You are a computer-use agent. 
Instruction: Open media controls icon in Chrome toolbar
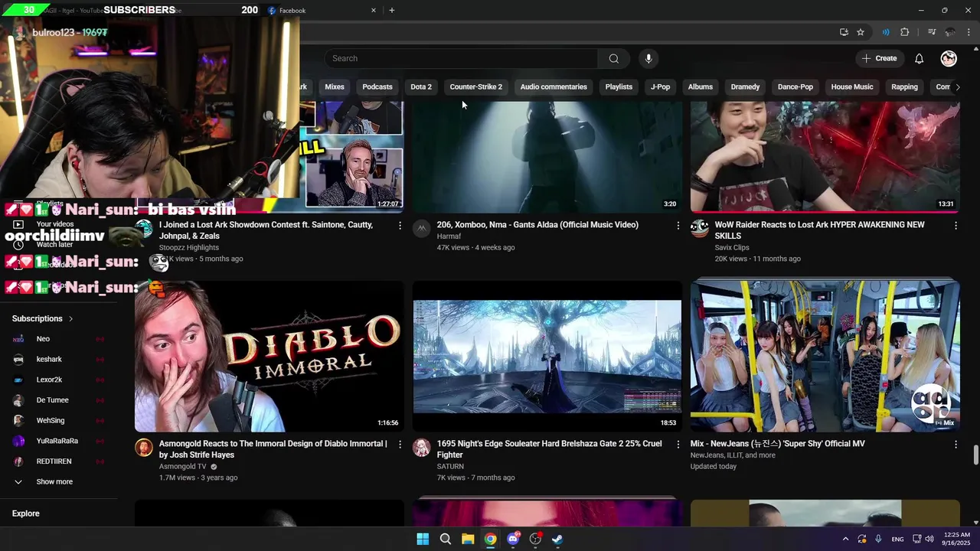(932, 32)
